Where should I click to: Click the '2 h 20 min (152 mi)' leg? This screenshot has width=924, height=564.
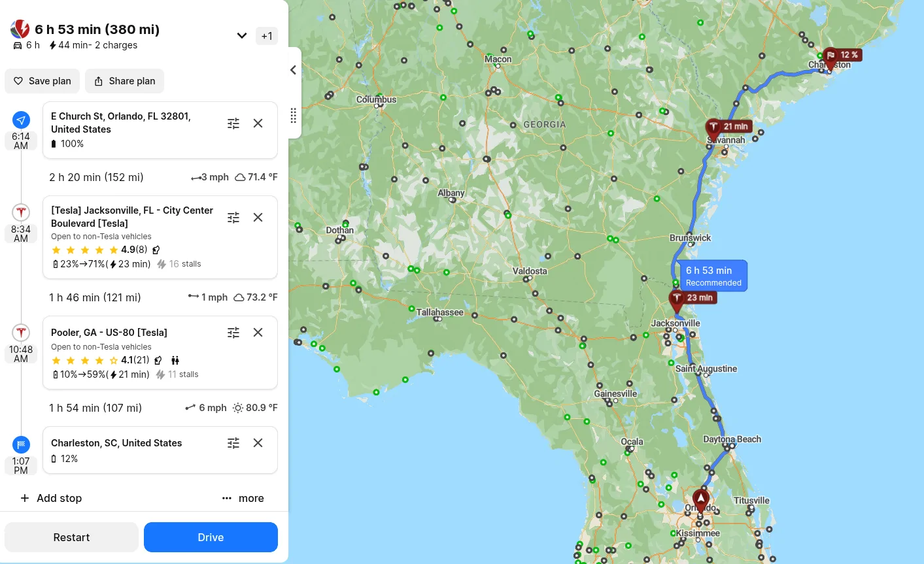pos(96,177)
